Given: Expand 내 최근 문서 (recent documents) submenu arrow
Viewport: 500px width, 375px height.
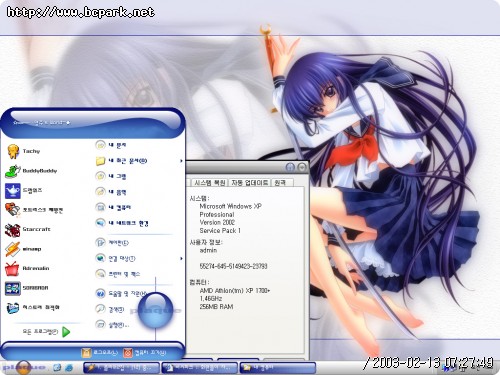Looking at the screenshot, I should [x=181, y=161].
